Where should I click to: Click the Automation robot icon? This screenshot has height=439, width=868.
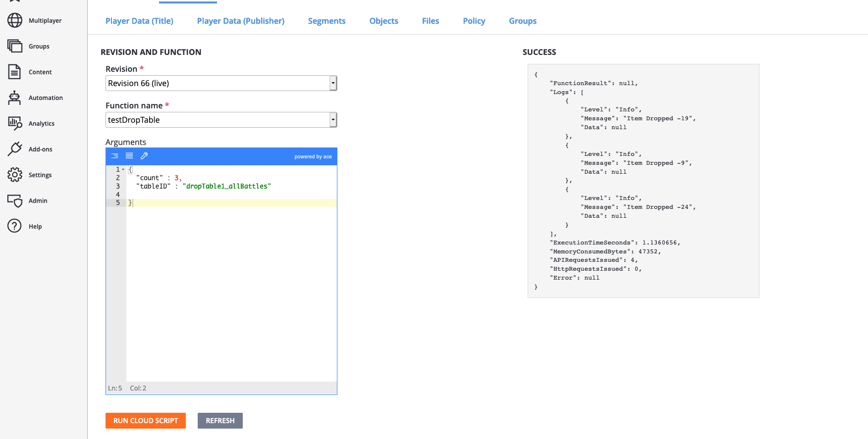(x=15, y=98)
